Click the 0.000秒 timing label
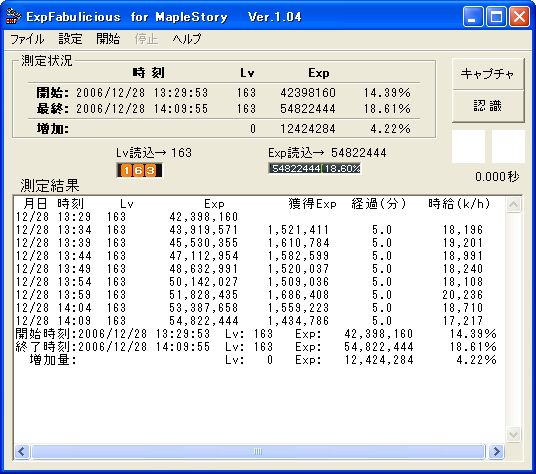 coord(497,176)
